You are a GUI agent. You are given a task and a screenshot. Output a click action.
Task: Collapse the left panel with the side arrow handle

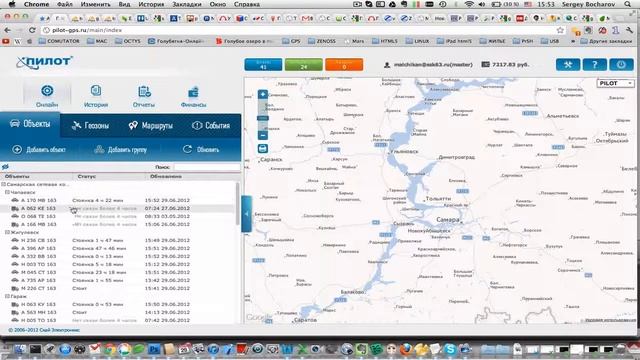click(247, 213)
